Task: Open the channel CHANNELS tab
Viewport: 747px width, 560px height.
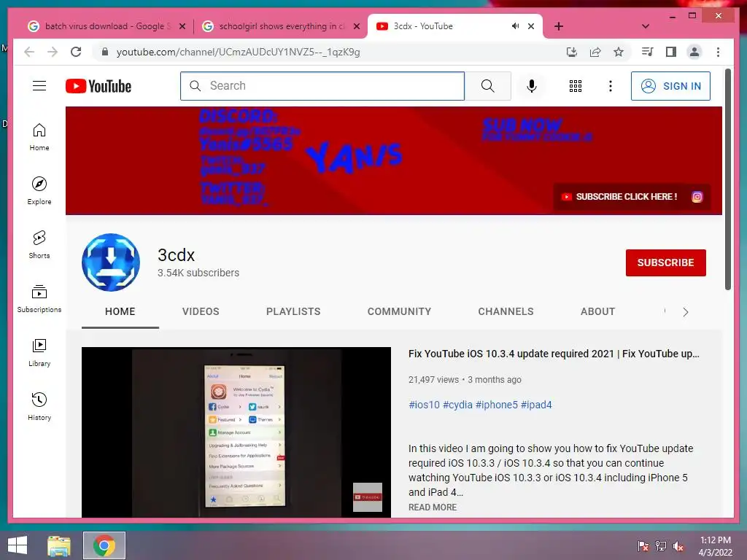Action: pos(506,311)
